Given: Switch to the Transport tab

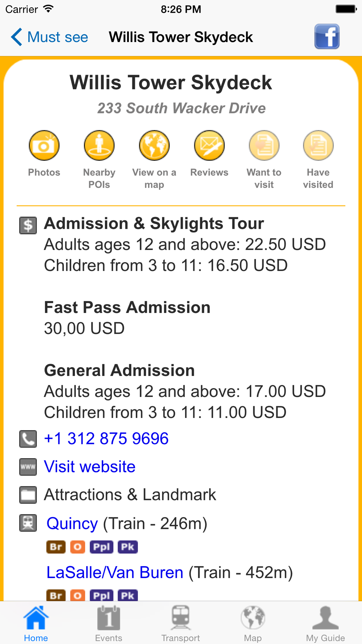Looking at the screenshot, I should point(181,623).
